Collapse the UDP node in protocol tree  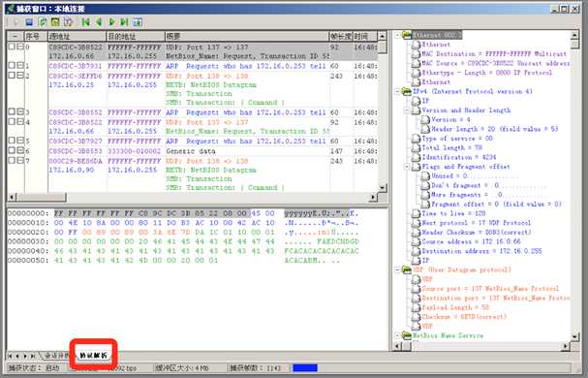coord(397,269)
